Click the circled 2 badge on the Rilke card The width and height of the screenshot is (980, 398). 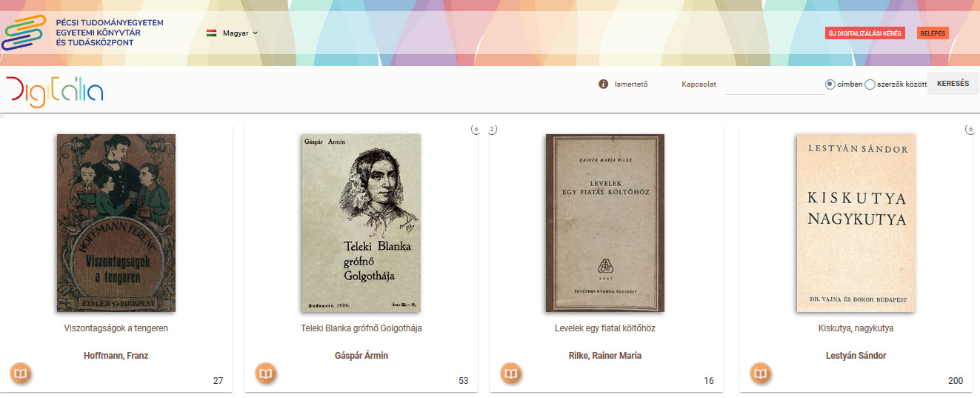(x=492, y=130)
